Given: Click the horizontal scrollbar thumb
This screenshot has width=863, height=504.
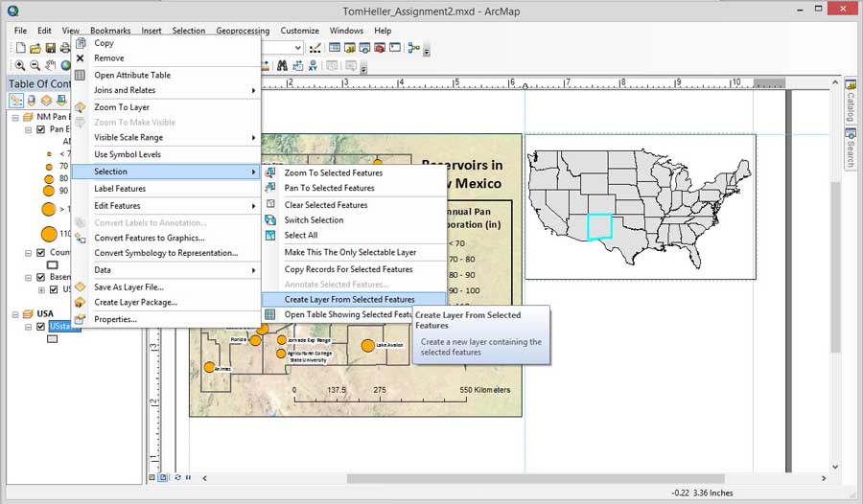Looking at the screenshot, I should (x=535, y=478).
